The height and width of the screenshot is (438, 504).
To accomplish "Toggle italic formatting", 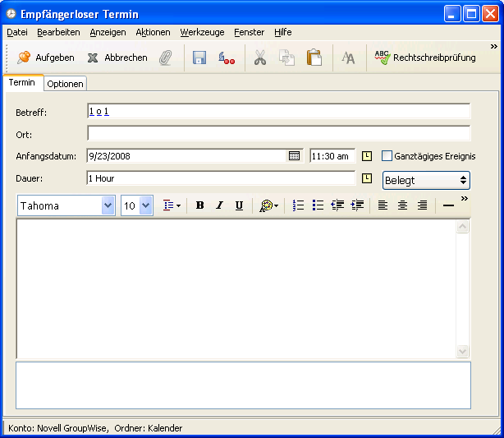I will [x=219, y=205].
